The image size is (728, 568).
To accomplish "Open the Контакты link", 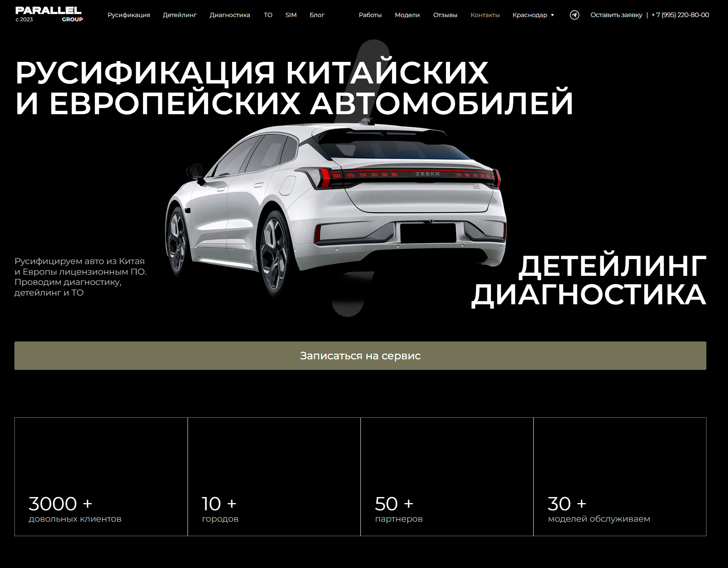I will (x=485, y=15).
